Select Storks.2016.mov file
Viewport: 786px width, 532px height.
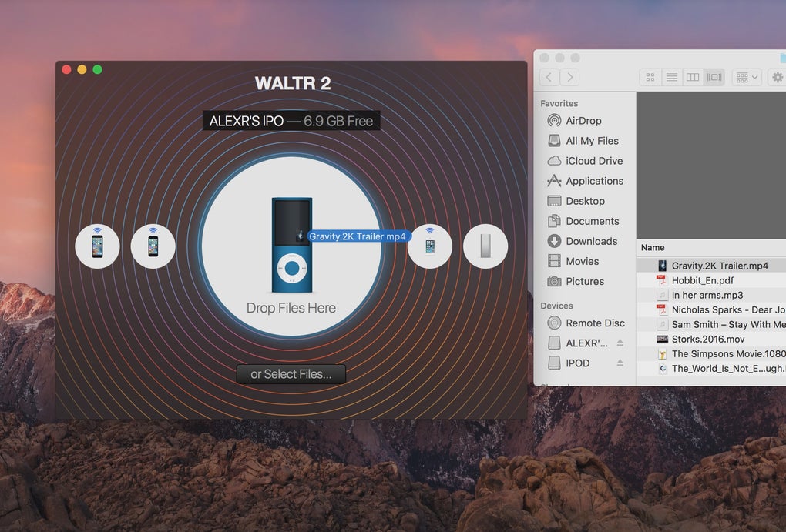tap(711, 339)
